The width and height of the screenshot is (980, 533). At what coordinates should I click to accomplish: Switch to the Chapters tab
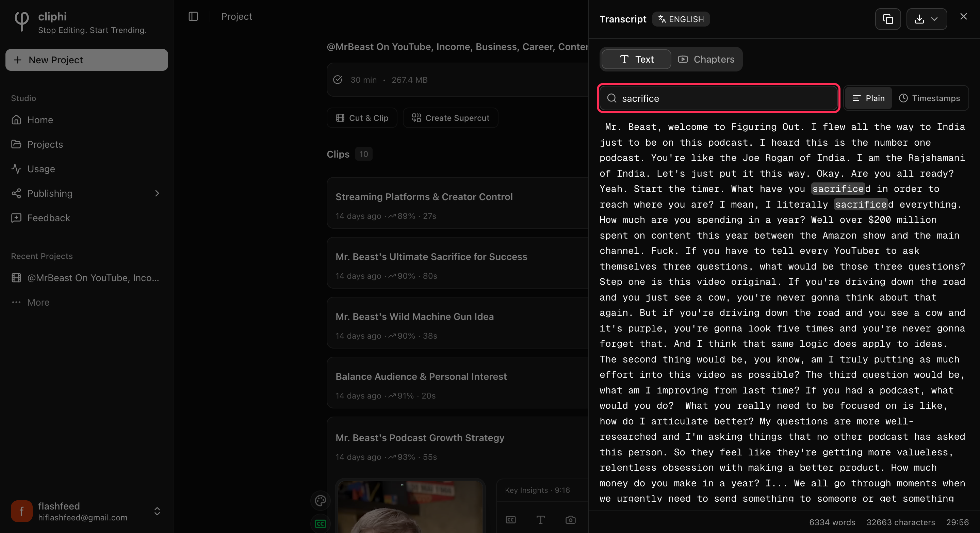click(x=706, y=59)
